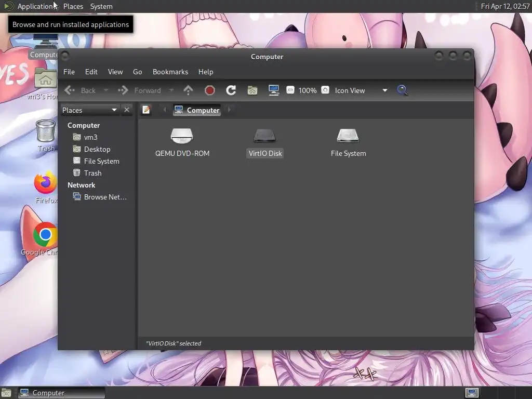
Task: Open the Places panel menu
Action: tap(73, 6)
